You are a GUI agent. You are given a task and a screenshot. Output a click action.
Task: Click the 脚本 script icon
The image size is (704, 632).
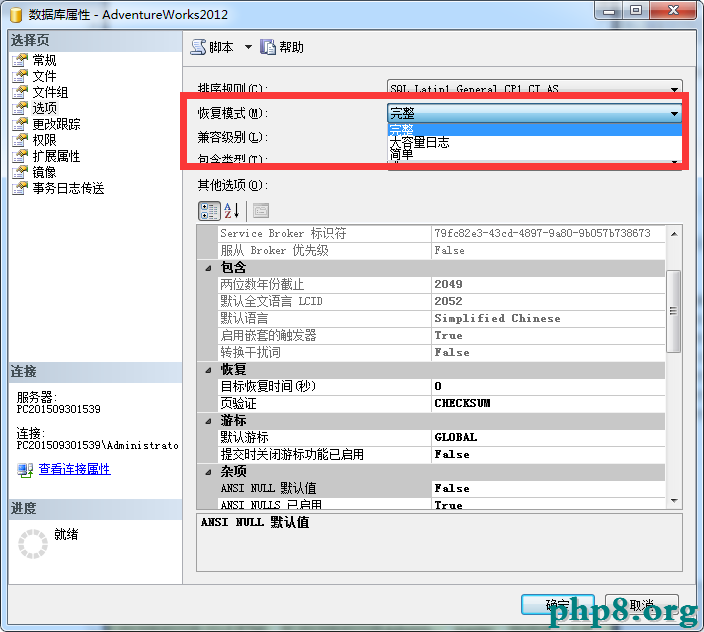[x=198, y=47]
